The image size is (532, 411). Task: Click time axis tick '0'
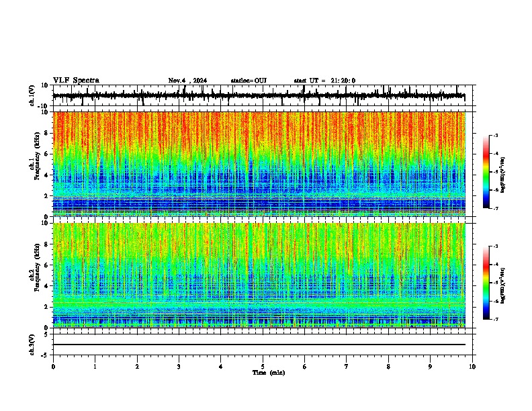pos(53,367)
